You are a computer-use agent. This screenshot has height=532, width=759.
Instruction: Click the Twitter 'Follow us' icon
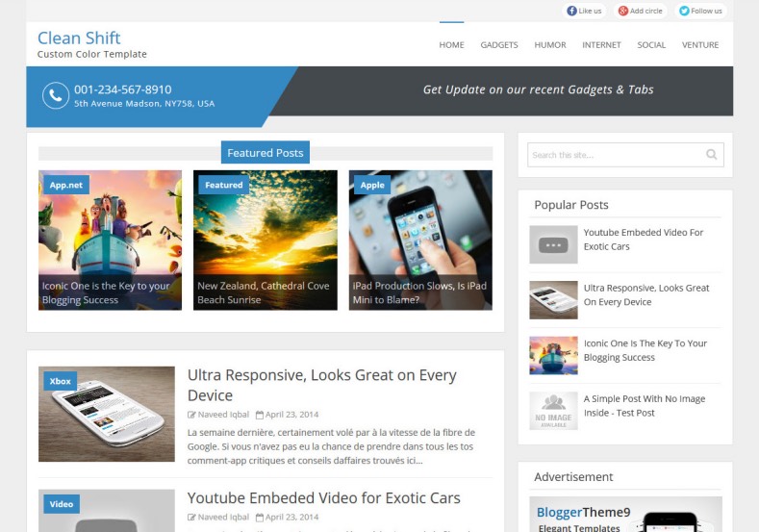point(684,11)
